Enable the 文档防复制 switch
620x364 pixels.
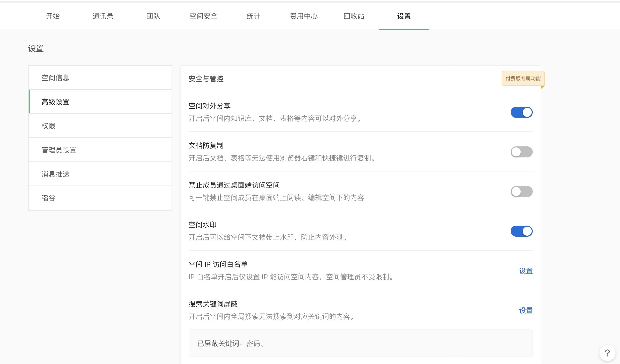click(521, 152)
